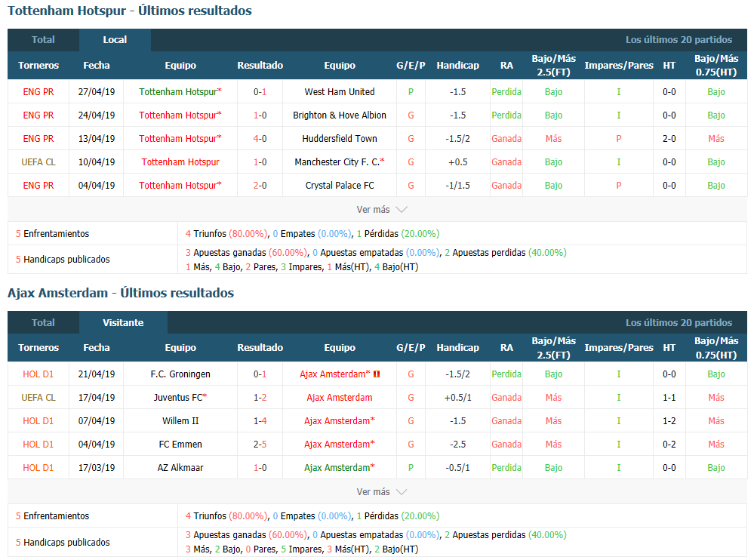Click the +0.5/1 handicap value

[x=458, y=398]
